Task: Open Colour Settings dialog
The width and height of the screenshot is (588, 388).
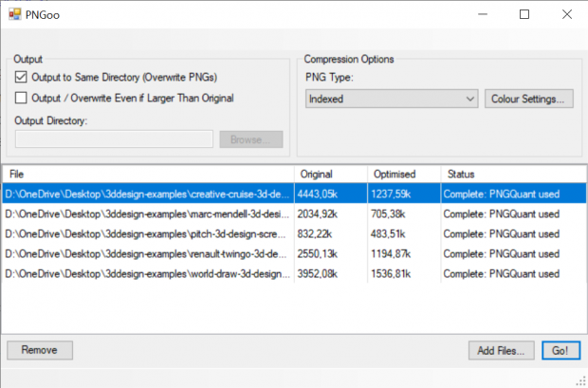Action: point(529,99)
